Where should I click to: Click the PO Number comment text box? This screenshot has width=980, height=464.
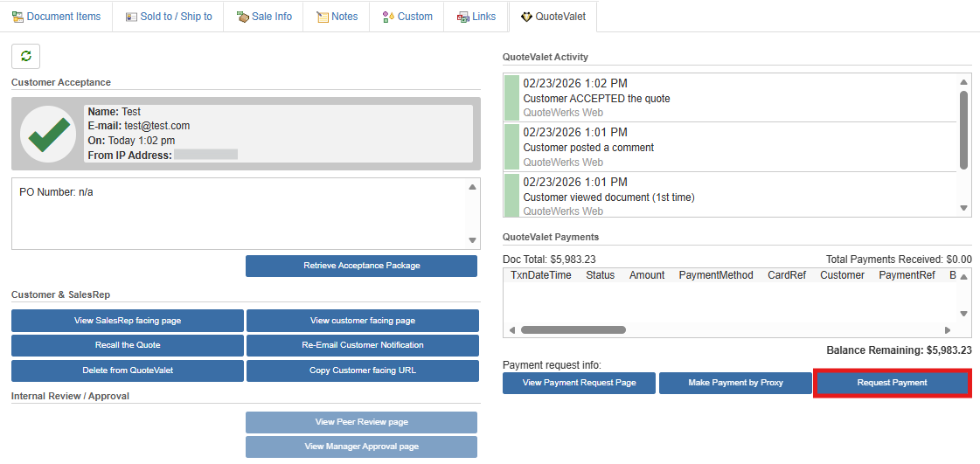(236, 214)
